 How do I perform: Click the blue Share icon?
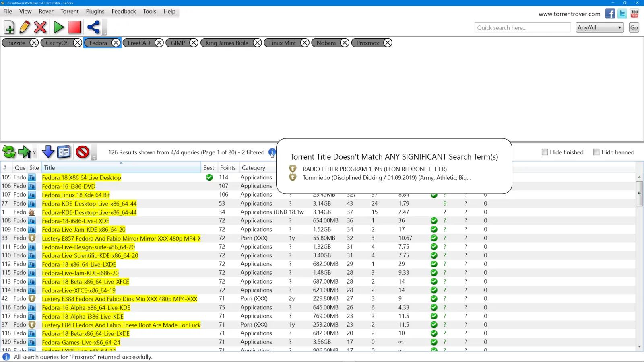pyautogui.click(x=93, y=27)
